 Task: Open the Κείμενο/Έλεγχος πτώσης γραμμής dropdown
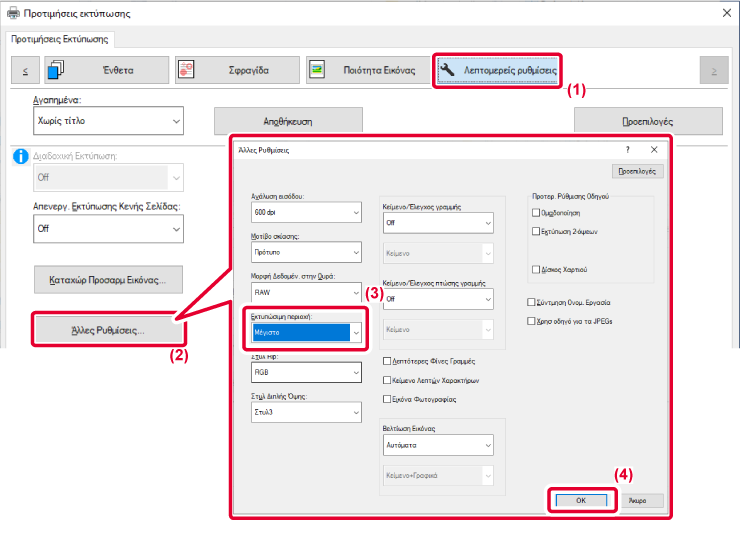click(x=438, y=299)
